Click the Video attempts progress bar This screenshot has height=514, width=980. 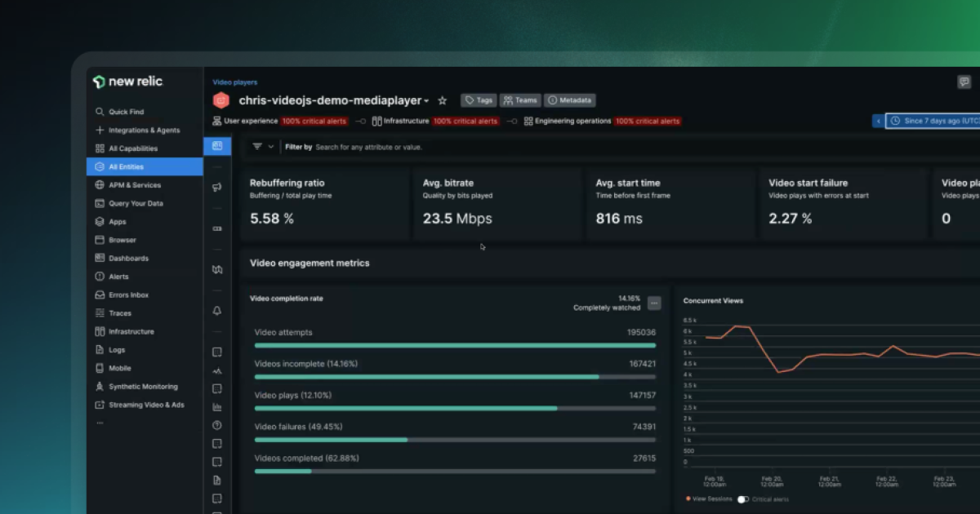click(x=455, y=345)
